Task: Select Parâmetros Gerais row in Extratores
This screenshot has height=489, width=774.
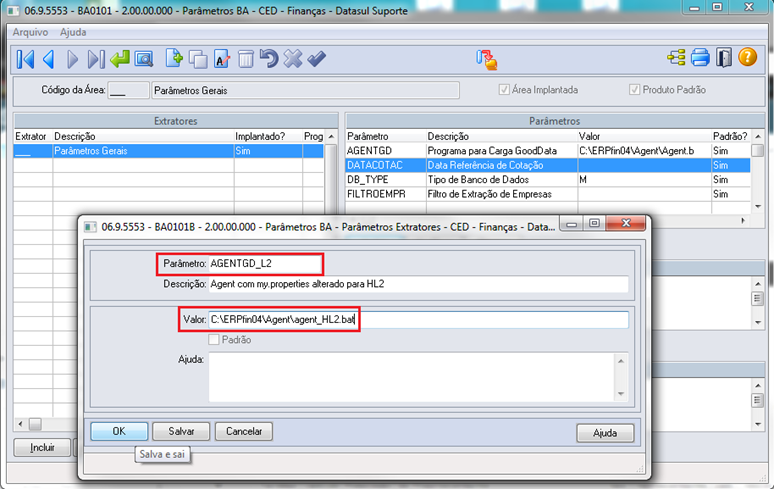Action: [168, 151]
